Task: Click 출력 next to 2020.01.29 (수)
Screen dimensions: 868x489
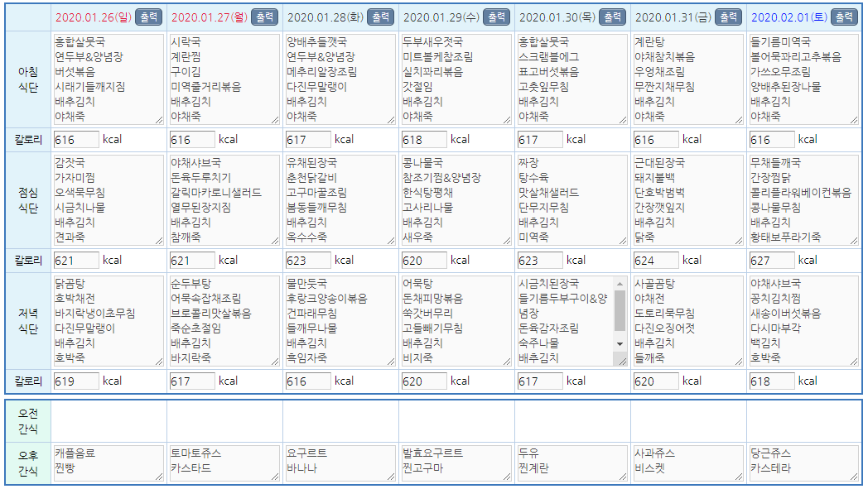Action: tap(496, 17)
